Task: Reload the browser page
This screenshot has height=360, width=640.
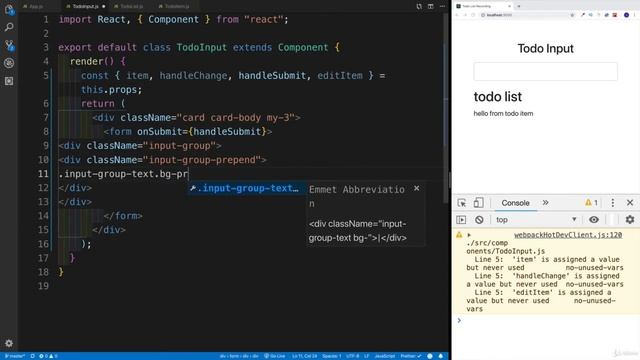Action: 473,15
